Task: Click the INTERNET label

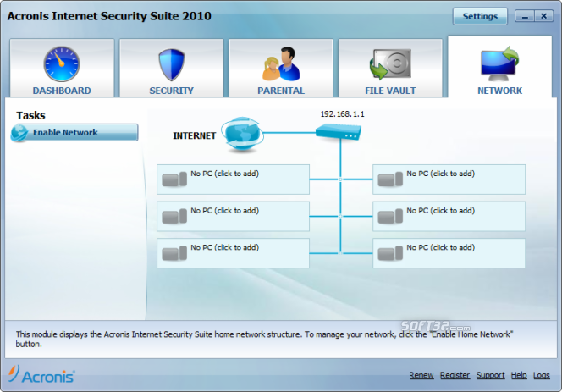Action: pyautogui.click(x=195, y=136)
